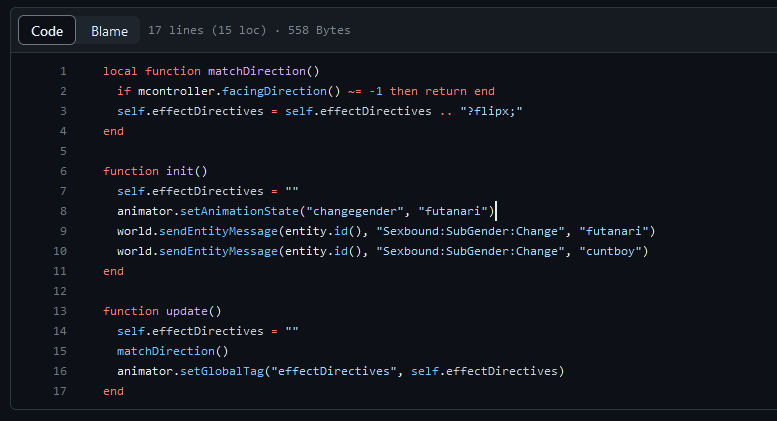The height and width of the screenshot is (421, 777).
Task: Click the file info text showing 558 Bytes
Action: coord(319,30)
